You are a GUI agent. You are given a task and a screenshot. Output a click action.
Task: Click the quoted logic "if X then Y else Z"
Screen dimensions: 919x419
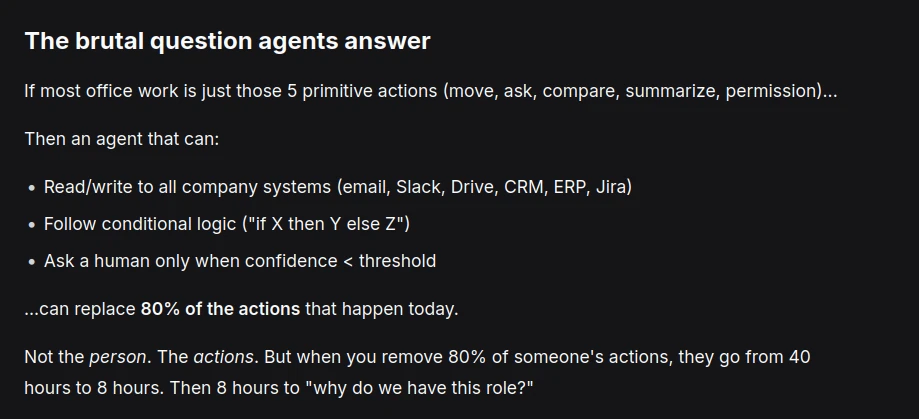320,224
